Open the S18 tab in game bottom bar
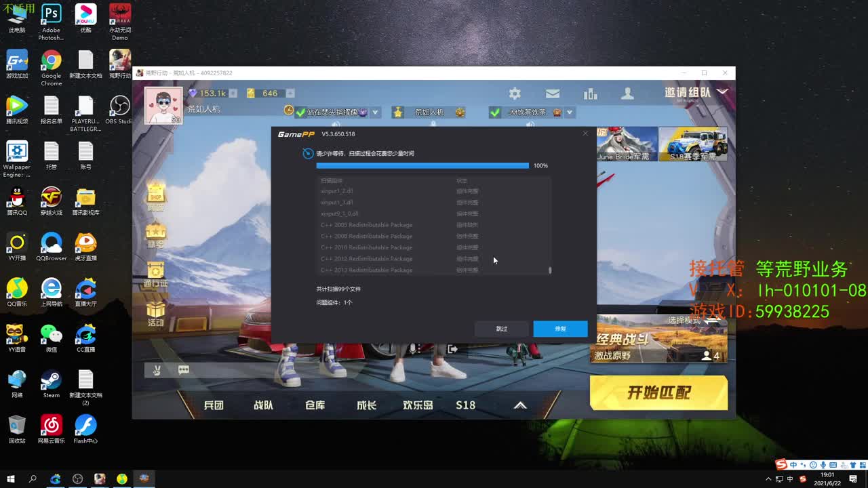 coord(465,405)
